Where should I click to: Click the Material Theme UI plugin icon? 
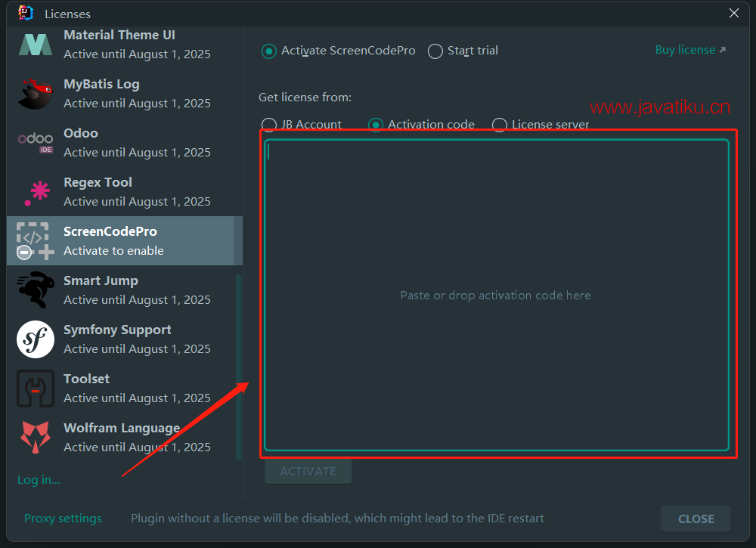pyautogui.click(x=36, y=45)
